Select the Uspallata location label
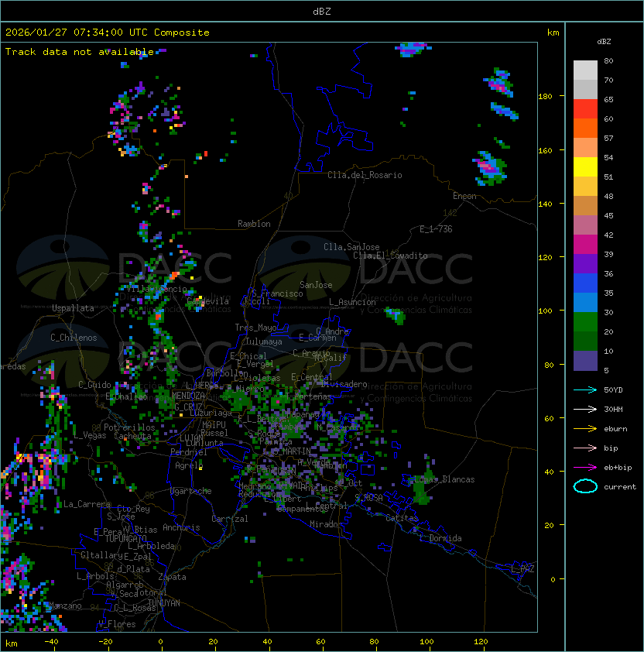The width and height of the screenshot is (644, 652). (x=73, y=308)
